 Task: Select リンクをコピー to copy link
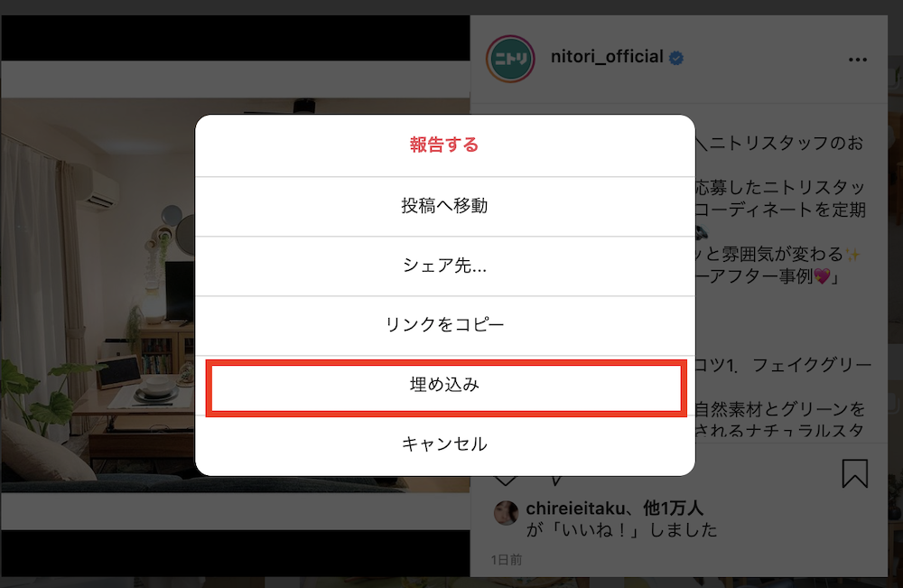point(444,325)
